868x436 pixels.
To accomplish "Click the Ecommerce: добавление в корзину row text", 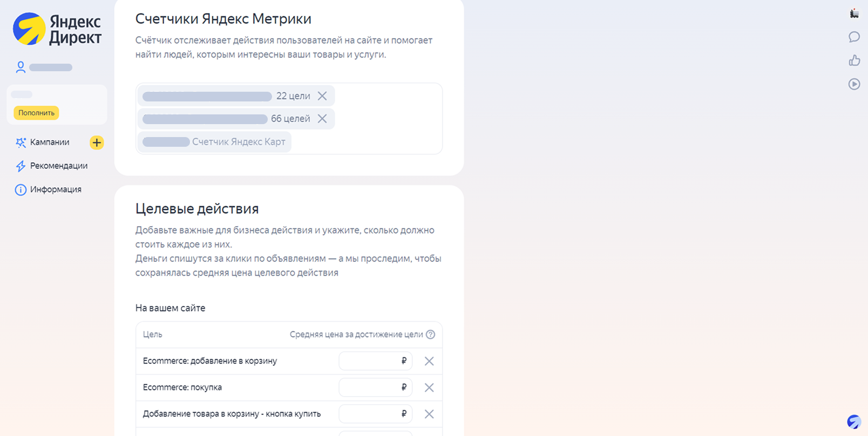I will click(209, 361).
